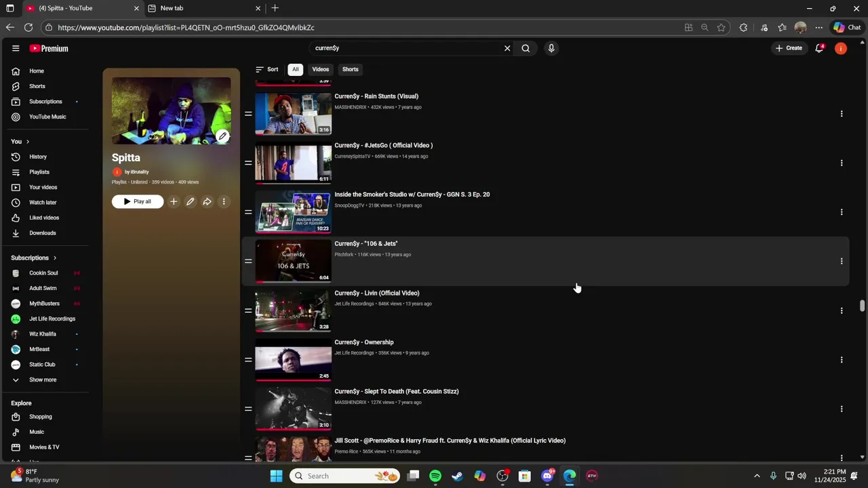Screen dimensions: 868x488
Task: Open Curren$y - Ownership video title
Action: pyautogui.click(x=364, y=342)
